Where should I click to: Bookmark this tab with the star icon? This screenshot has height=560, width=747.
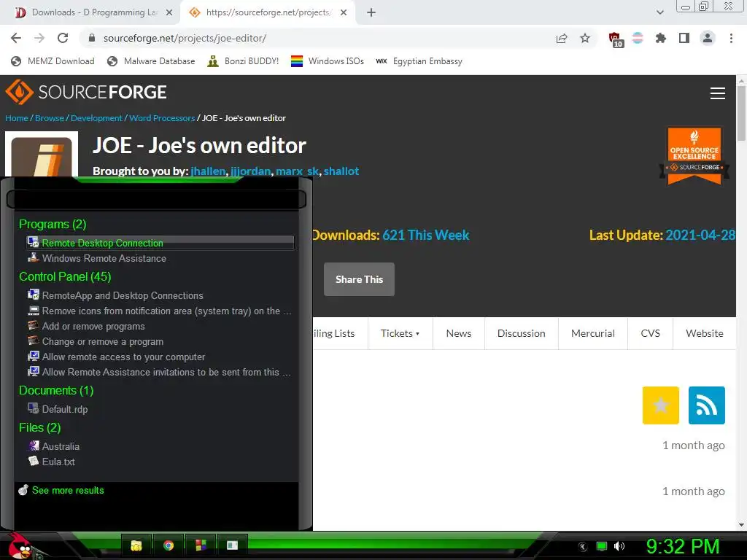click(x=585, y=38)
